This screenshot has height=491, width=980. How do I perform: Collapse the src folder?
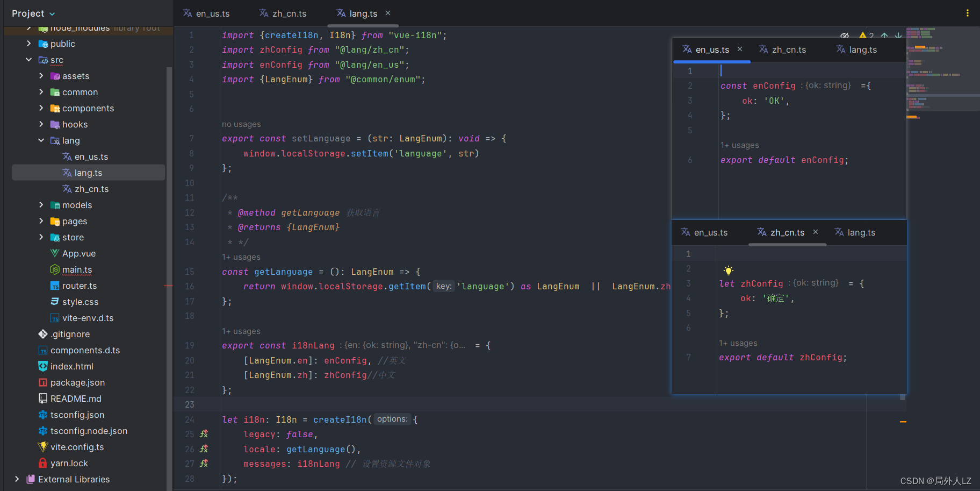(x=29, y=60)
